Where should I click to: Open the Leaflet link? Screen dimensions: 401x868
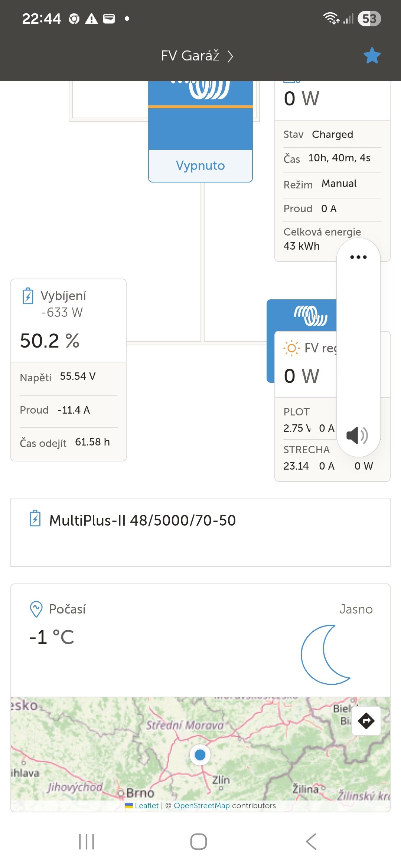pos(146,806)
